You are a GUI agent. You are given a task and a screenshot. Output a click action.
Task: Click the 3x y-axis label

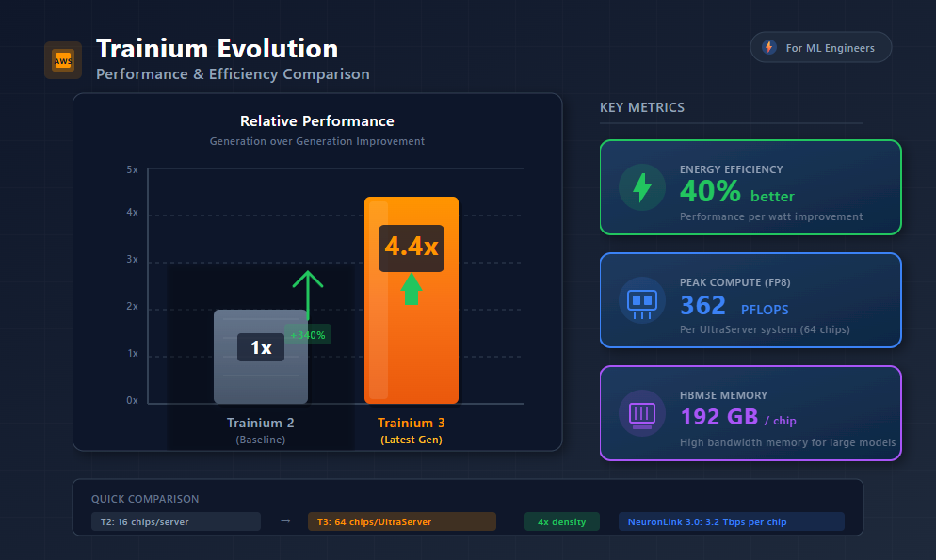[x=133, y=260]
